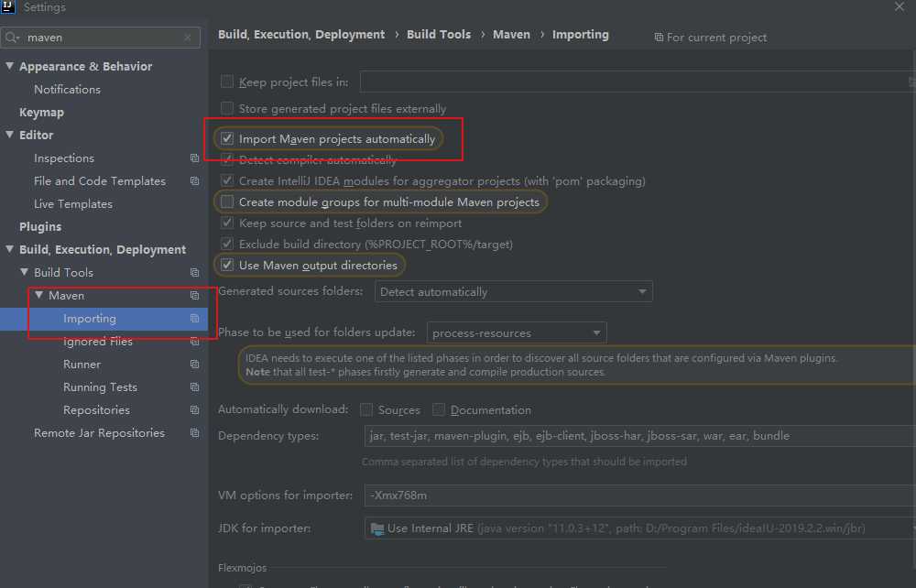Image resolution: width=916 pixels, height=588 pixels.
Task: Open the Running Tests page under Maven
Action: pyautogui.click(x=100, y=387)
